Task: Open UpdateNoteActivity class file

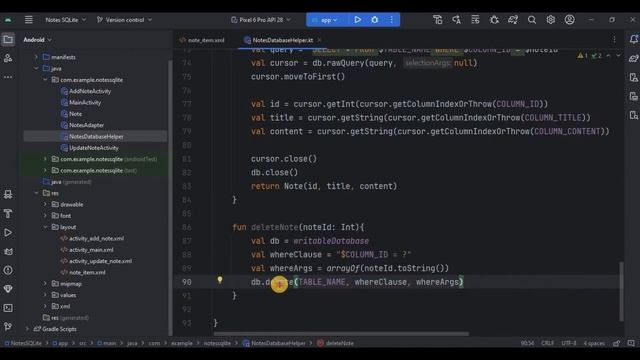Action: [93, 148]
